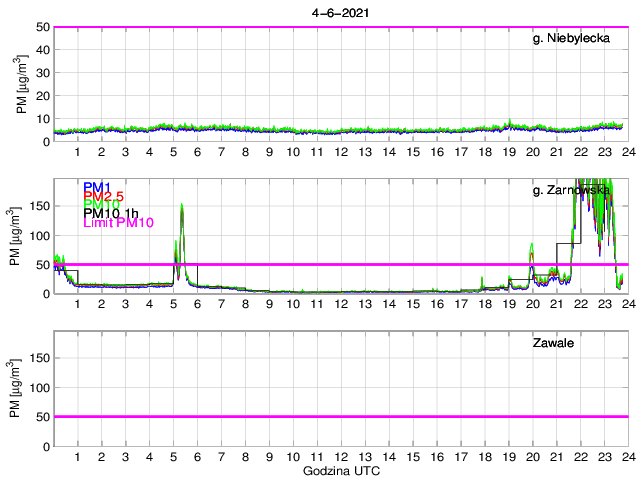This screenshot has width=640, height=480.
Task: Click the Godzina UTC axis label
Action: (x=340, y=470)
